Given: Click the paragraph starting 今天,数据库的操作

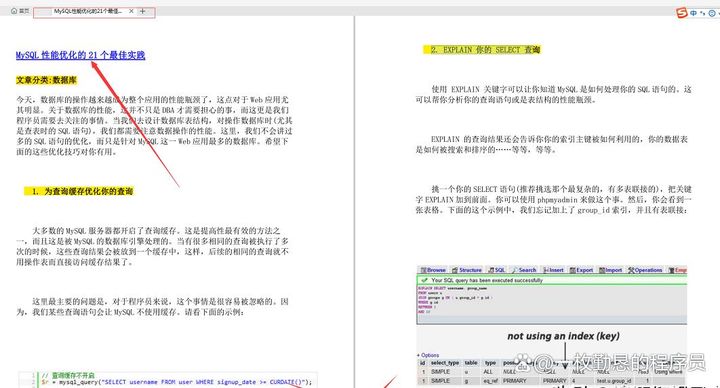Looking at the screenshot, I should (x=154, y=125).
